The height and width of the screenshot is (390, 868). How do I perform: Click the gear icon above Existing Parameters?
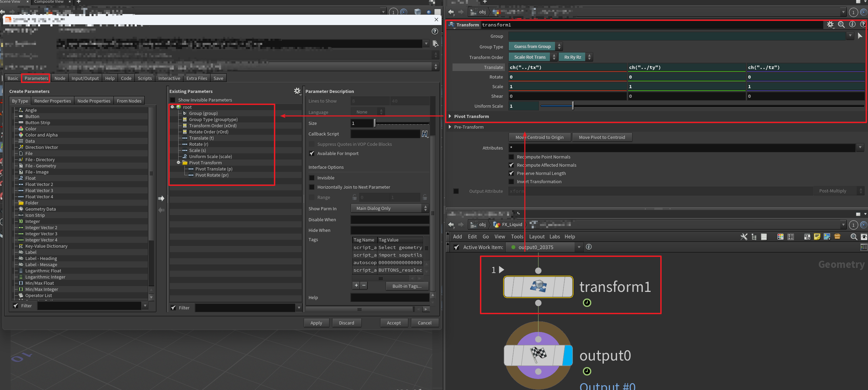[x=297, y=91]
